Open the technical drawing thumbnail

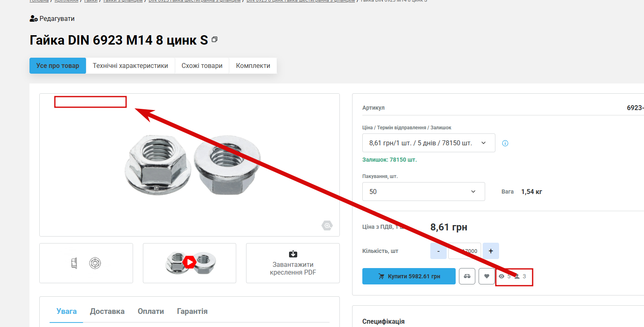pyautogui.click(x=86, y=263)
